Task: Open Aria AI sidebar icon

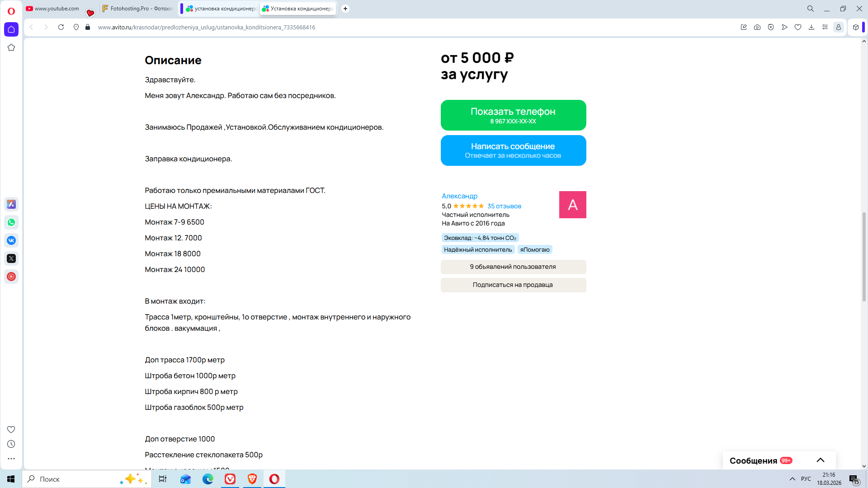Action: 11,204
